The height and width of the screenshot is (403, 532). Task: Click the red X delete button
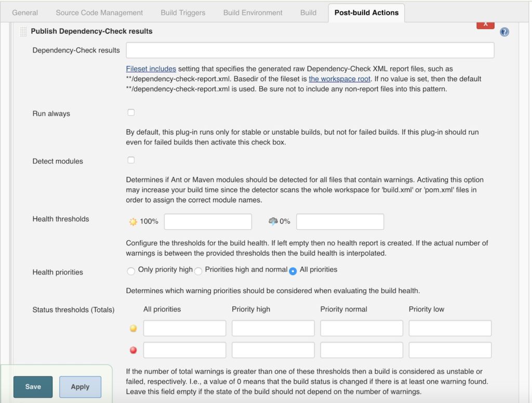[x=485, y=24]
